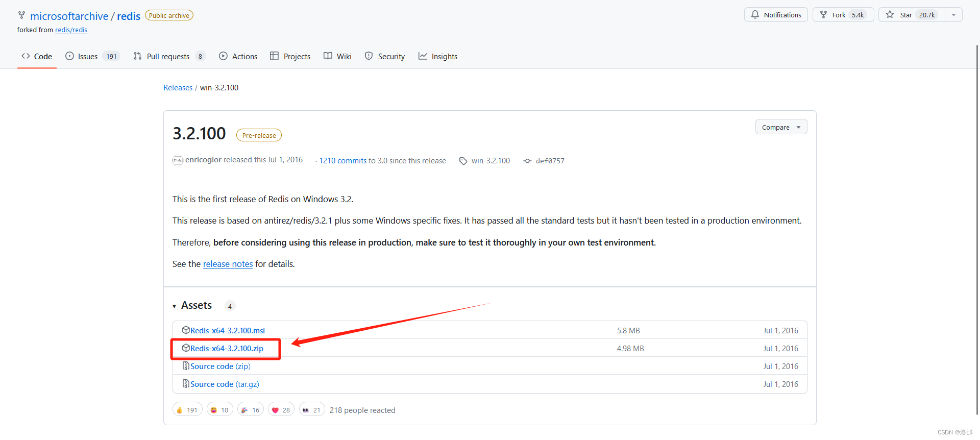Open enricogior author profile link
The image size is (980, 440).
click(203, 160)
